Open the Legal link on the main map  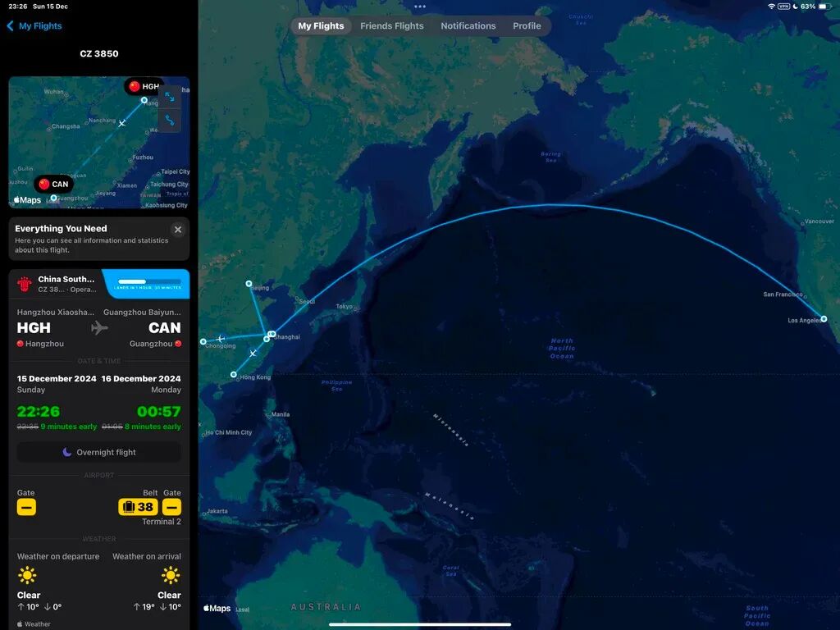(243, 609)
